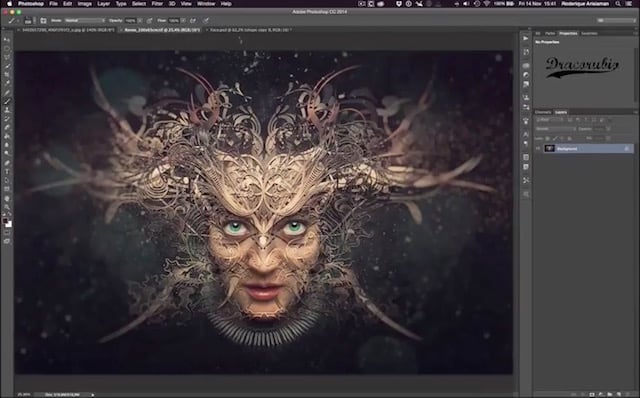
Task: Open the Flow slider arrow in options bar
Action: (x=184, y=20)
